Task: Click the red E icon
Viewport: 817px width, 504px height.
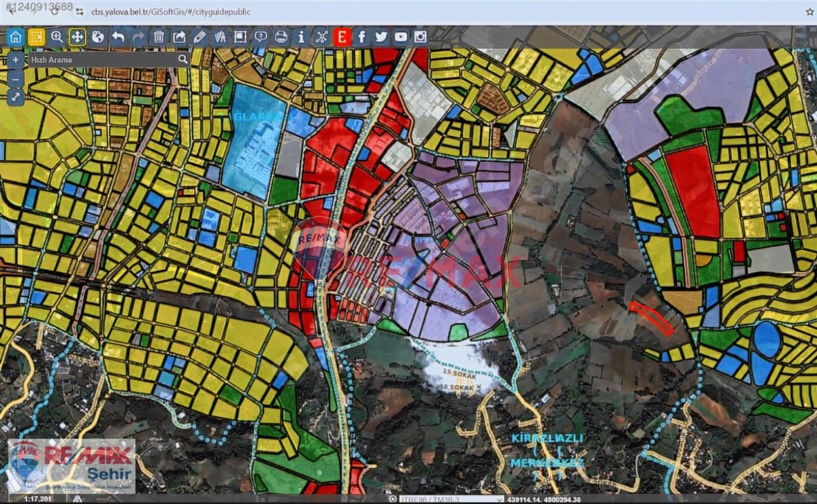Action: coord(342,37)
